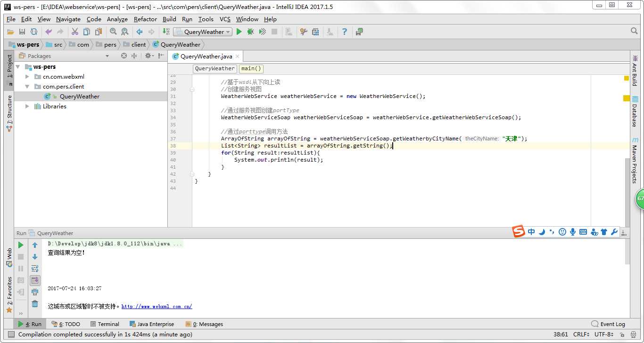Navigate Back with the blue left arrow
This screenshot has height=343, width=644.
[140, 32]
